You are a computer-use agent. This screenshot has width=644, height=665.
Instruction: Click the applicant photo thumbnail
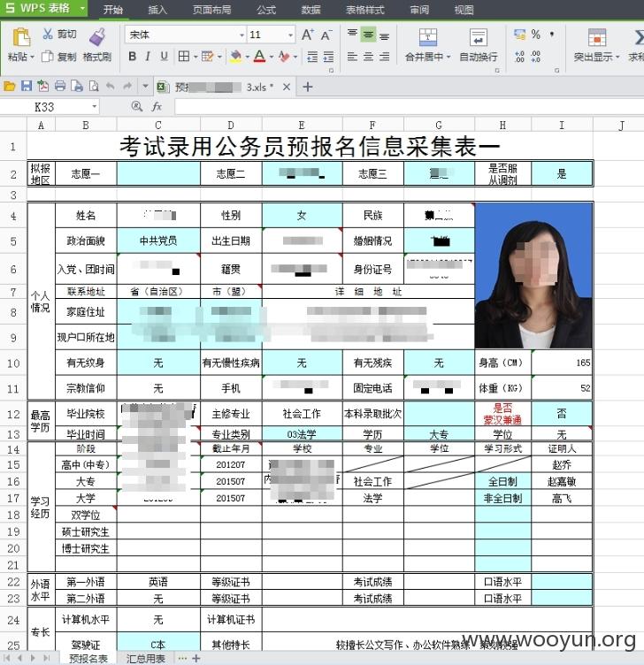click(533, 276)
